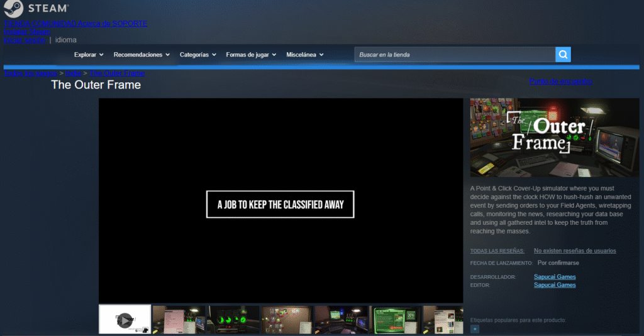Screen dimensions: 644x336
Task: Open the Categorías dropdown
Action: click(x=197, y=55)
